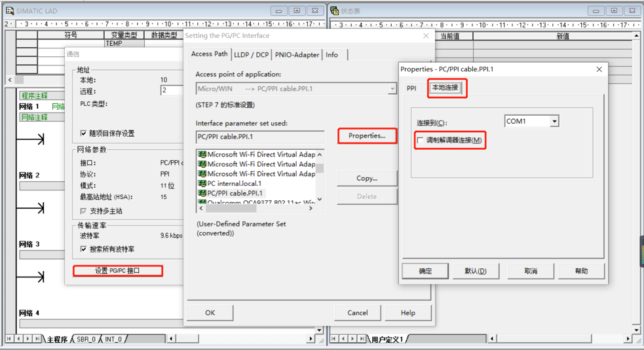
Task: Click the Default (默认) button in Properties
Action: [476, 271]
